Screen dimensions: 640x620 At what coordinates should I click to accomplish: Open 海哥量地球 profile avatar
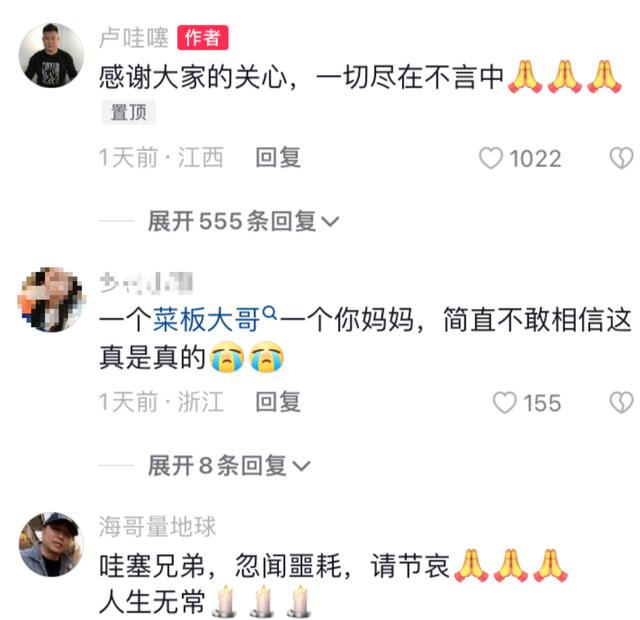[51, 544]
